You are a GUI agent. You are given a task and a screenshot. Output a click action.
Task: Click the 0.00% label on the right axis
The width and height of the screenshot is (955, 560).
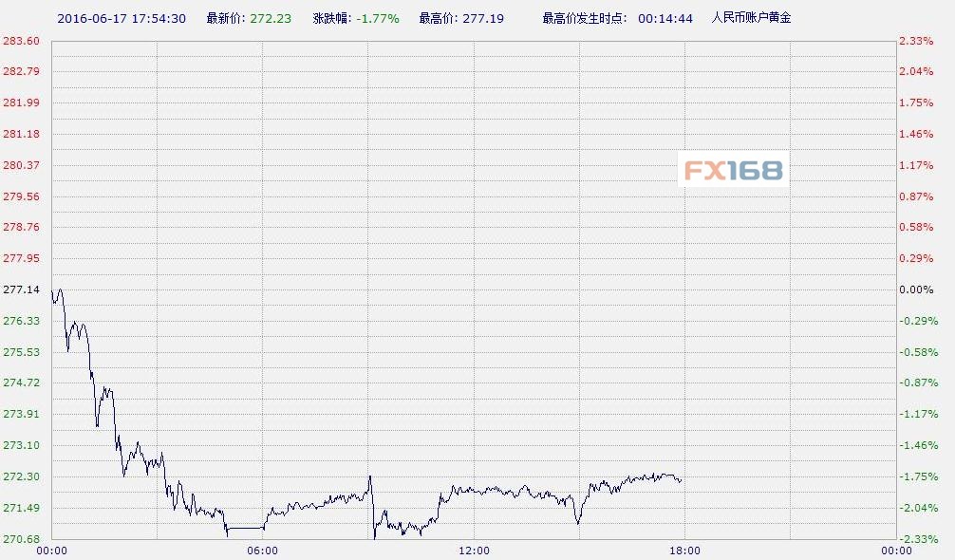tap(917, 289)
